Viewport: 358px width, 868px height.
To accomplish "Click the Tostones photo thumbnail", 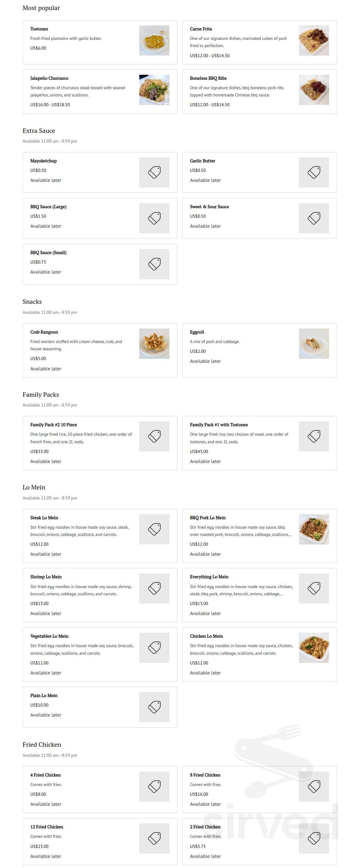I will [154, 41].
